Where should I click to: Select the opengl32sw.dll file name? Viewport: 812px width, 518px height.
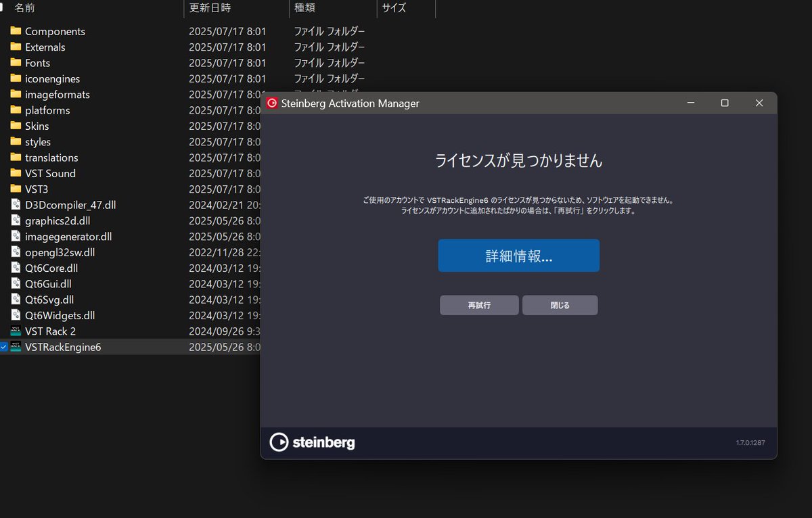pyautogui.click(x=60, y=252)
